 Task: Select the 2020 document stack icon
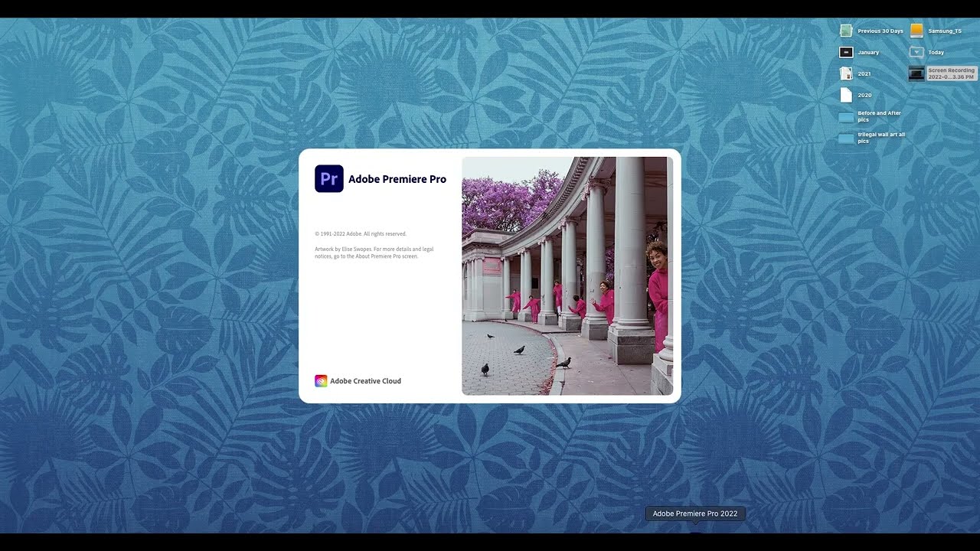(846, 95)
